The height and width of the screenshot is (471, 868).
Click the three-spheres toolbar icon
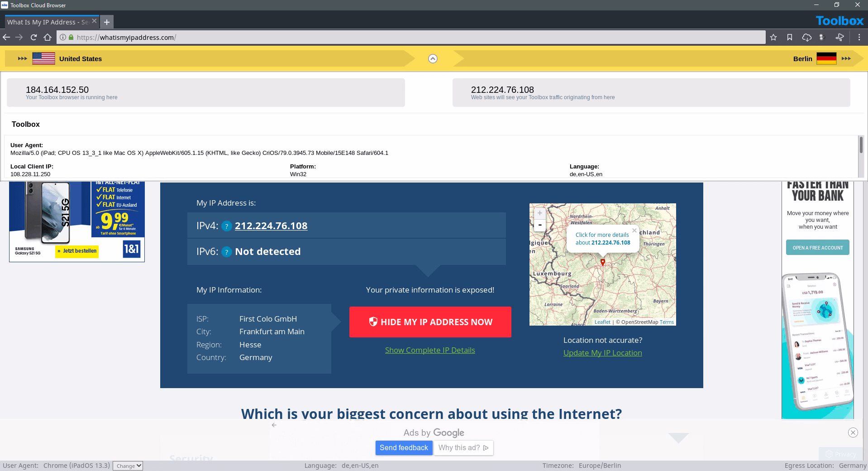823,37
